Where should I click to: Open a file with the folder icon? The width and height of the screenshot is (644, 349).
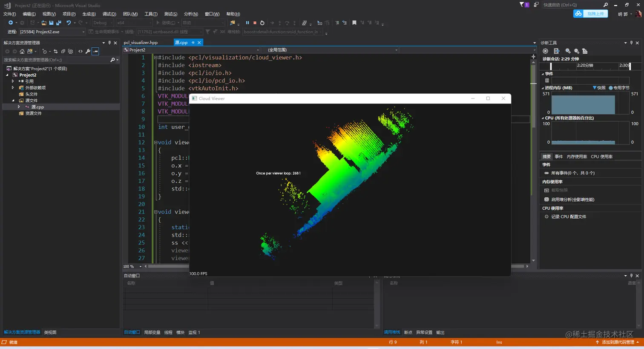[43, 23]
